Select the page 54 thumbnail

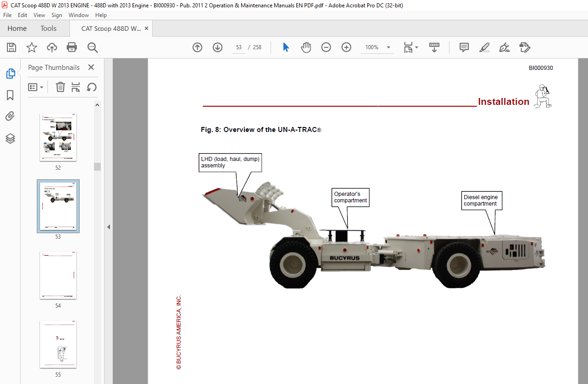click(x=58, y=275)
